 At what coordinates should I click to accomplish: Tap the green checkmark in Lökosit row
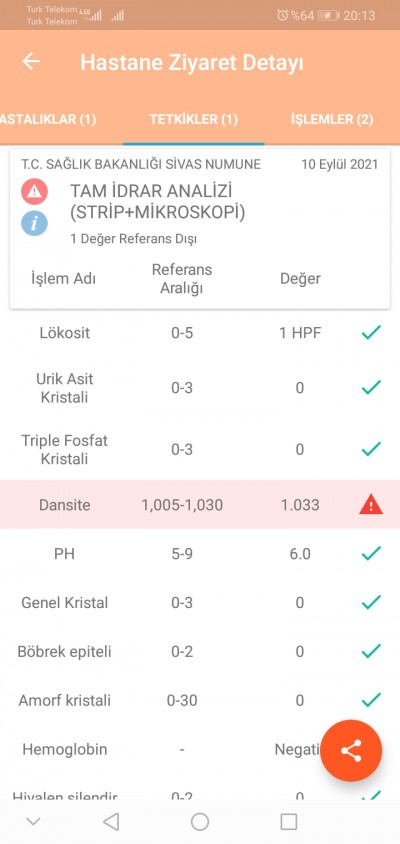tap(371, 333)
